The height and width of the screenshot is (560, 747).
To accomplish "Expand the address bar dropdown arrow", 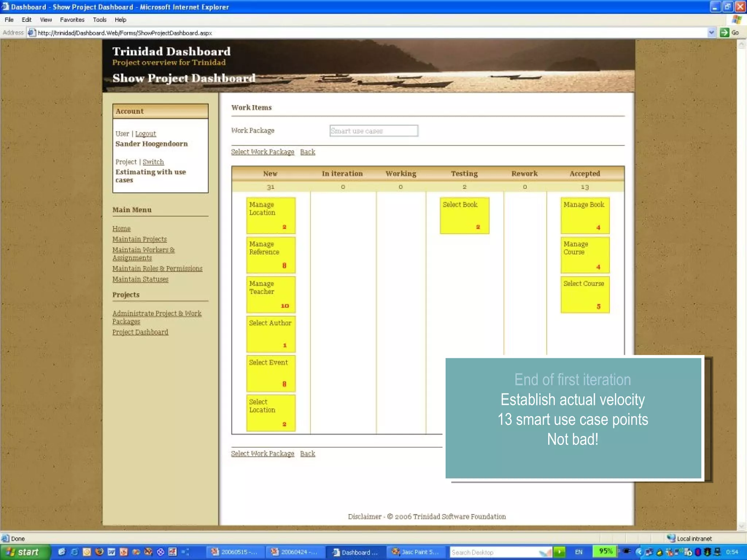I will pos(711,32).
